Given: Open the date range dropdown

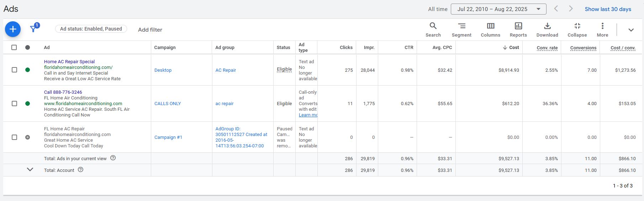Looking at the screenshot, I should [498, 9].
